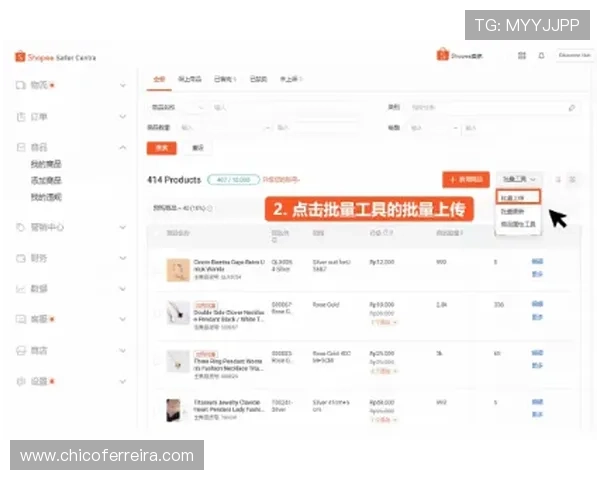Toggle select-all checkbox in table header
The height and width of the screenshot is (480, 600).
pyautogui.click(x=156, y=233)
